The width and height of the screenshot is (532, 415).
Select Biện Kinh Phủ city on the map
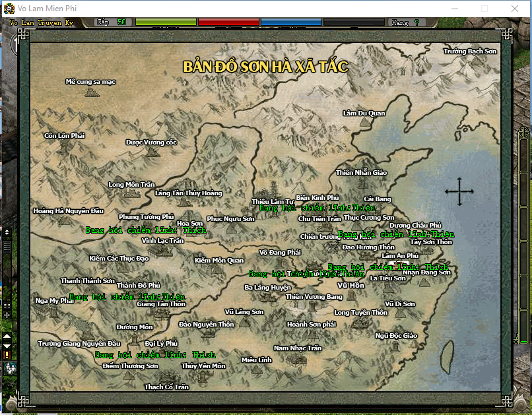pyautogui.click(x=317, y=197)
